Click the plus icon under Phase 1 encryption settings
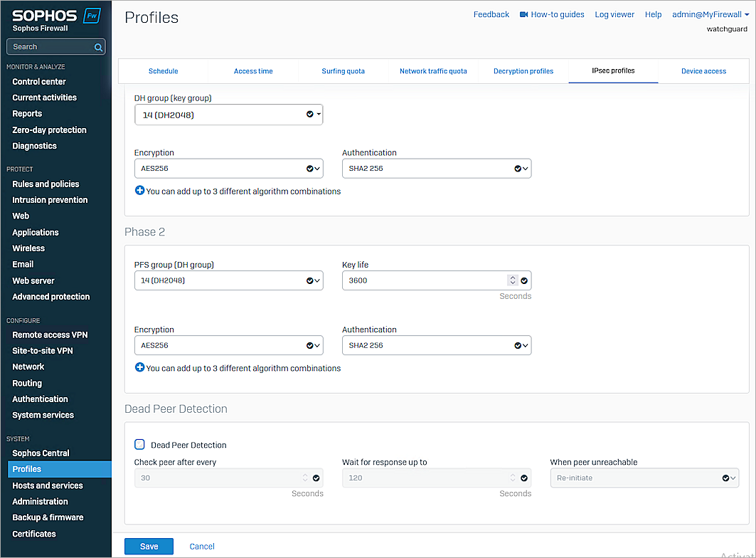The width and height of the screenshot is (756, 558). click(x=139, y=191)
